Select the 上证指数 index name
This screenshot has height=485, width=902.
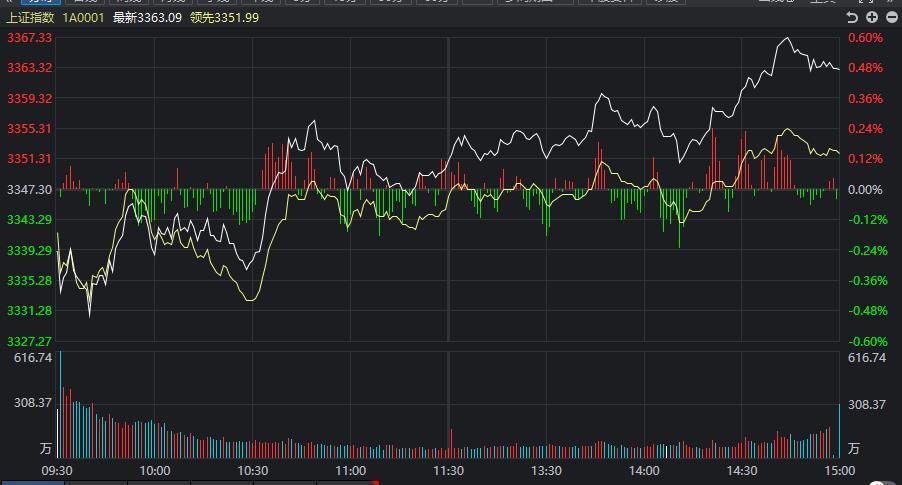click(x=30, y=18)
